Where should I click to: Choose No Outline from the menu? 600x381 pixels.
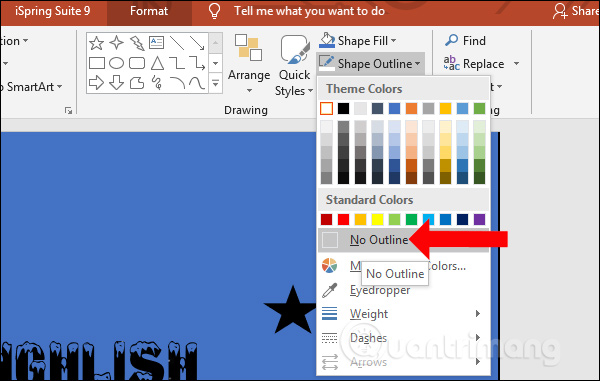click(404, 240)
